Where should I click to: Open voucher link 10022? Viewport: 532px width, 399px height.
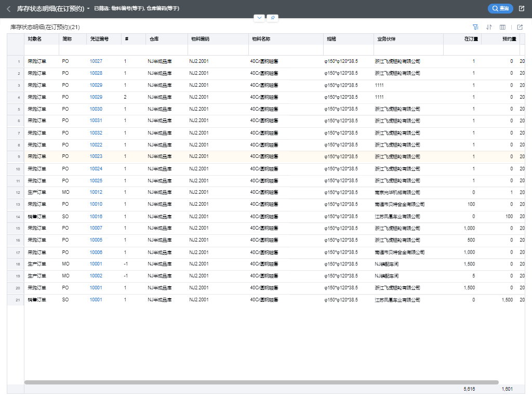tap(96, 145)
